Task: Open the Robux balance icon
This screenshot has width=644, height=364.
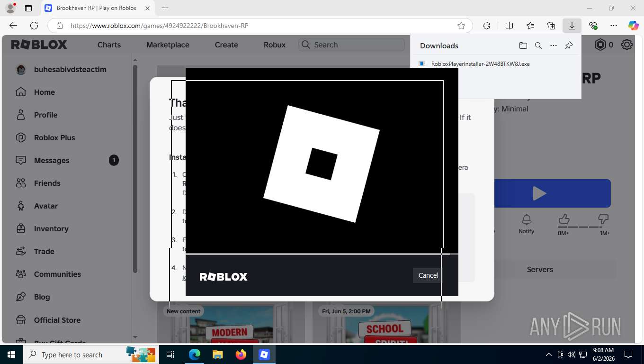Action: tap(600, 45)
